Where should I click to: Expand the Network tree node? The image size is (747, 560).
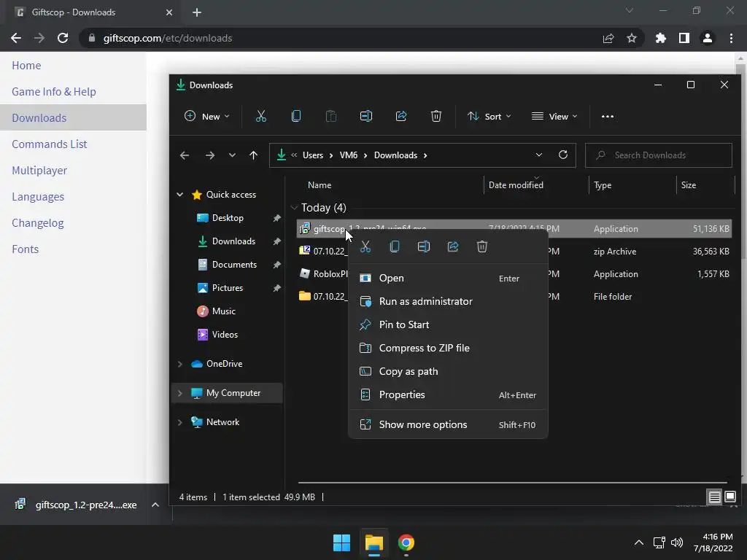point(180,422)
